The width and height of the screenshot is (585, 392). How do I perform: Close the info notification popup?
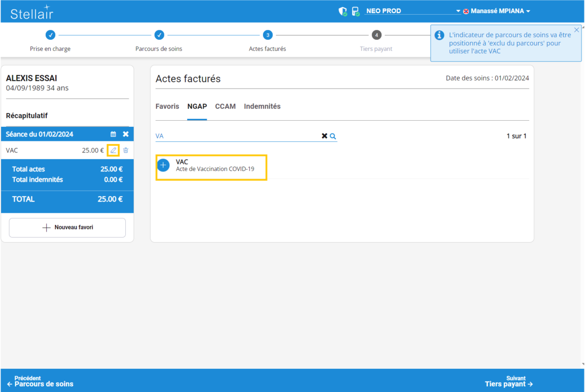pos(576,30)
